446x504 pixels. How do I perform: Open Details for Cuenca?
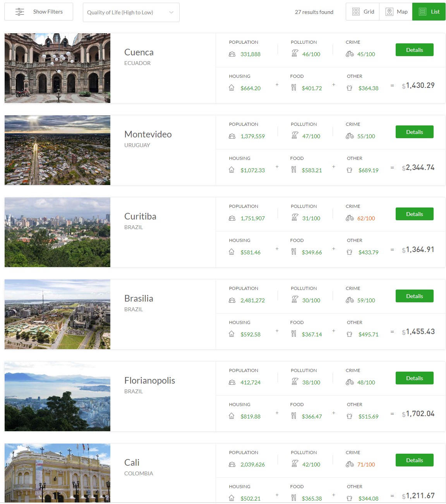[x=414, y=50]
